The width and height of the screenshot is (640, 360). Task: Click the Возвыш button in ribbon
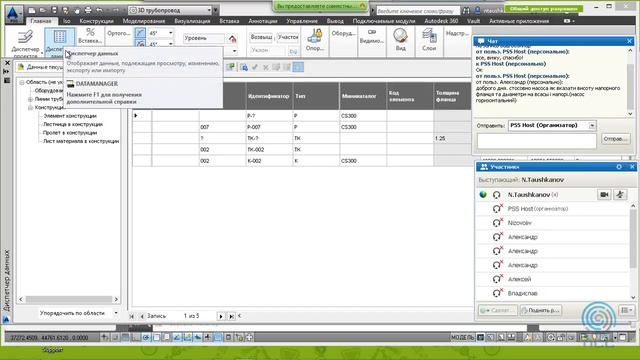point(261,37)
